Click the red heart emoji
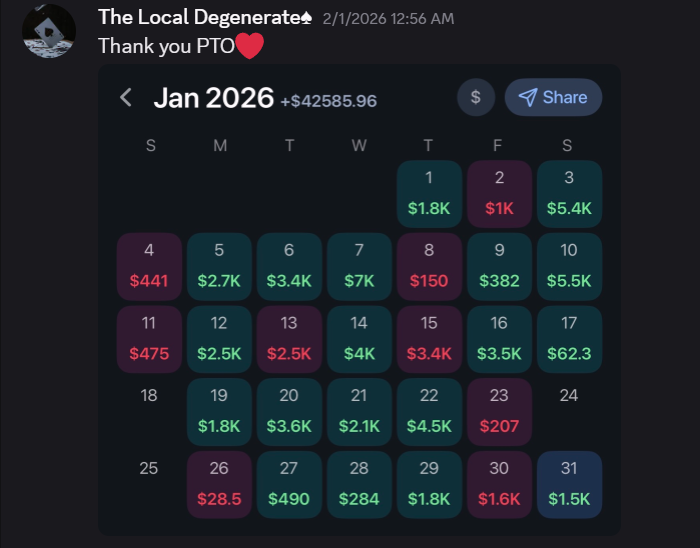The height and width of the screenshot is (548, 700). (250, 46)
